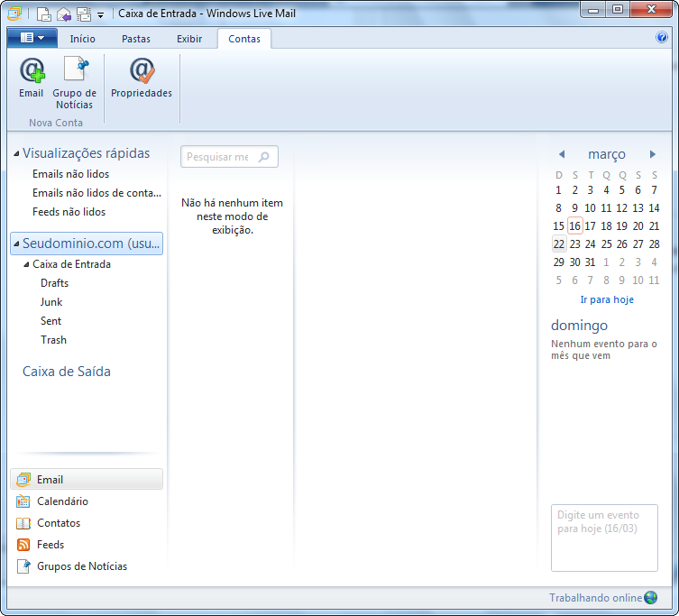Select the Drafts folder

pos(54,283)
